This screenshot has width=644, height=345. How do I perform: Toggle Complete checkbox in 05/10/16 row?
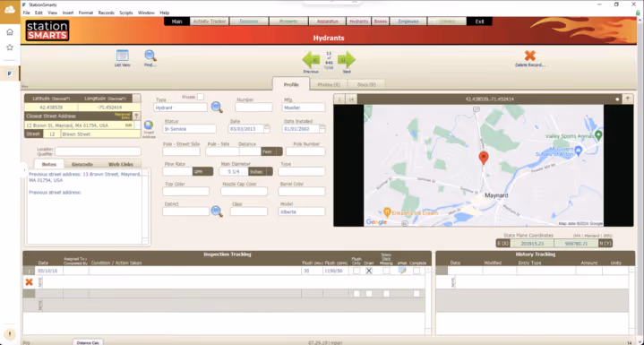tap(416, 271)
